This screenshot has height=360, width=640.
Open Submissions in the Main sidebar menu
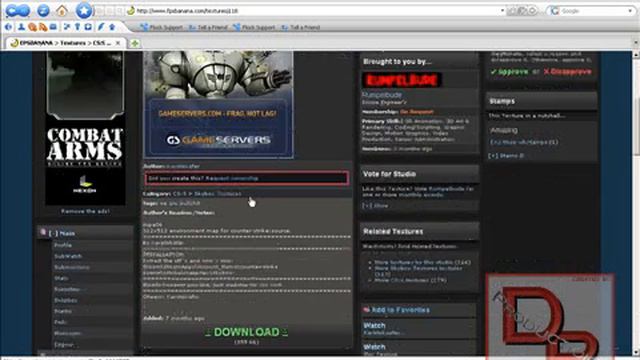(x=72, y=267)
